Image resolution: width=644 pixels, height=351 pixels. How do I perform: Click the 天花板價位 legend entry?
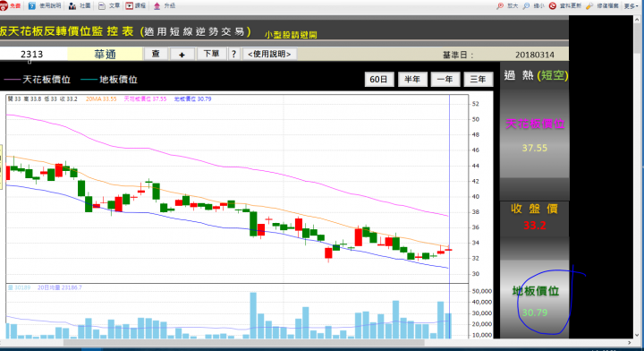click(38, 80)
